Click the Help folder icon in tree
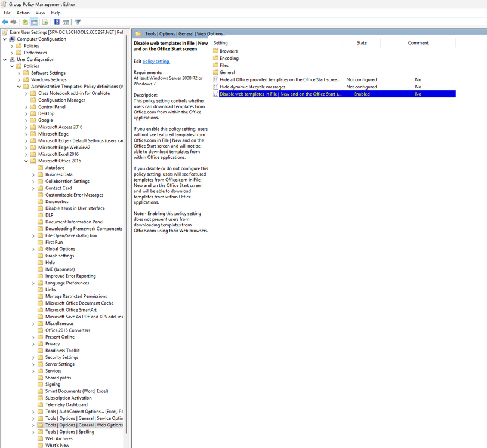 click(41, 262)
